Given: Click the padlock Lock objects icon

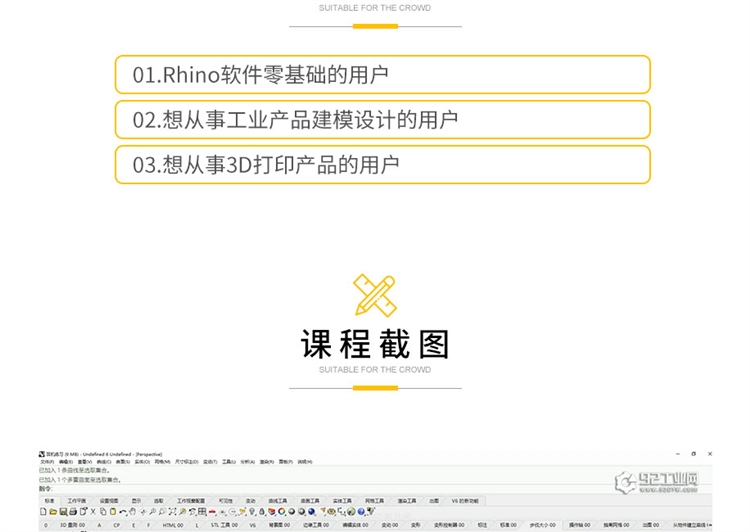Looking at the screenshot, I should (262, 511).
